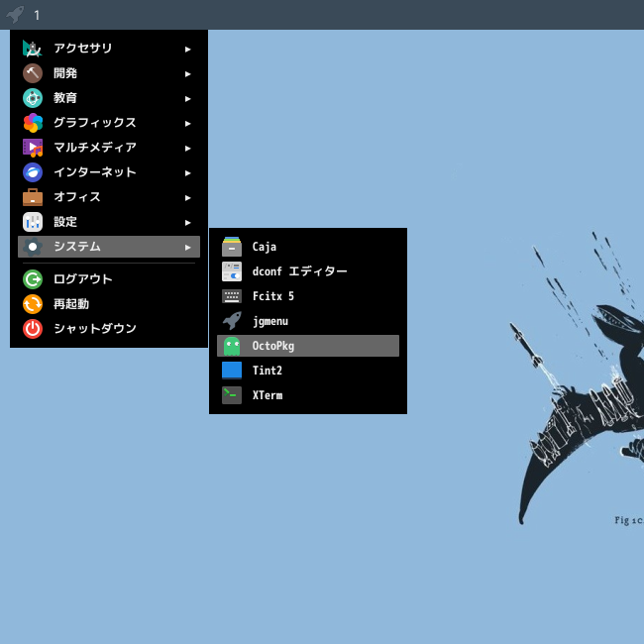Viewport: 644px width, 644px height.
Task: Open the Caja file manager icon
Action: pos(232,247)
